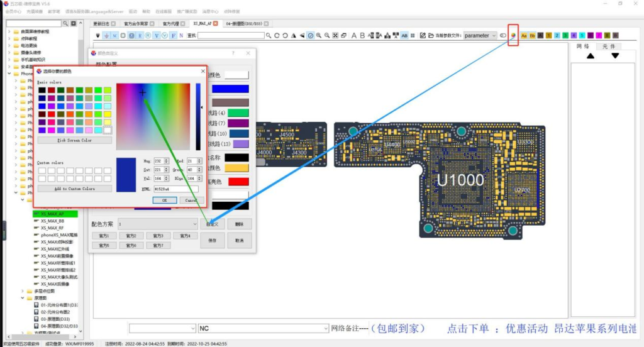Image resolution: width=644 pixels, height=347 pixels.
Task: Click the yellow Aa text style icon
Action: 524,35
